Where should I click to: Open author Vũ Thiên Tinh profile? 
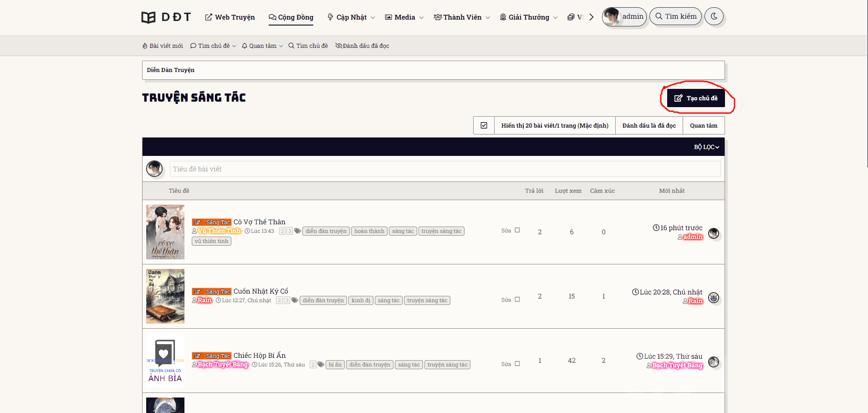pos(219,231)
